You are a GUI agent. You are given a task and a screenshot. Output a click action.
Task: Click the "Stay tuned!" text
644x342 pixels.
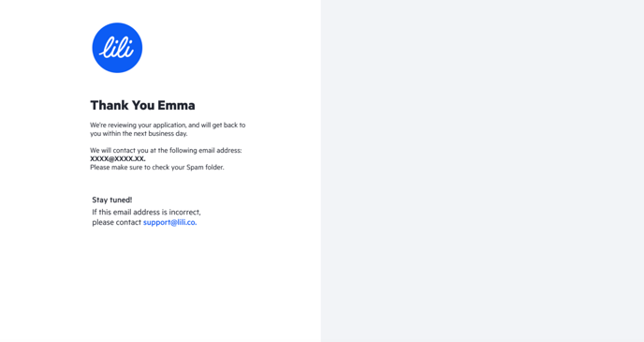click(112, 200)
